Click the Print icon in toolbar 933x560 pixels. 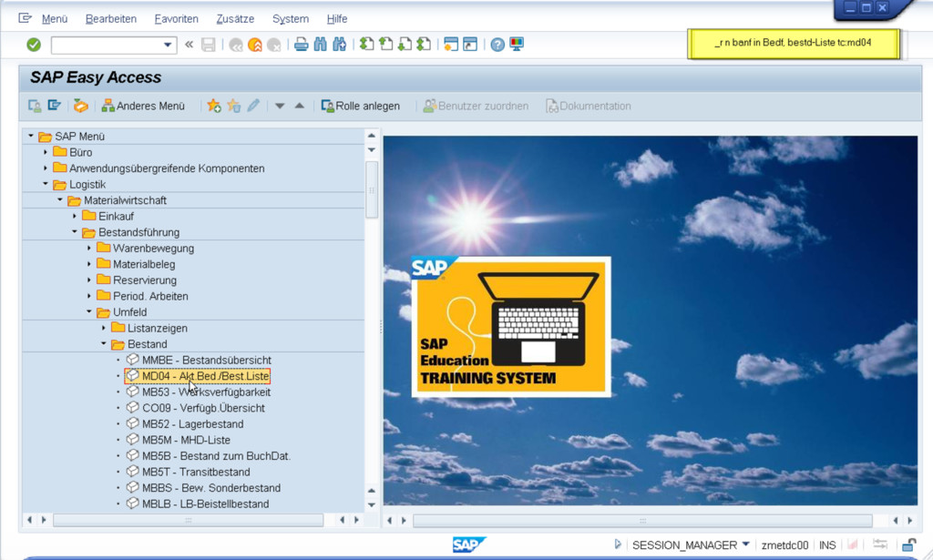[x=301, y=45]
